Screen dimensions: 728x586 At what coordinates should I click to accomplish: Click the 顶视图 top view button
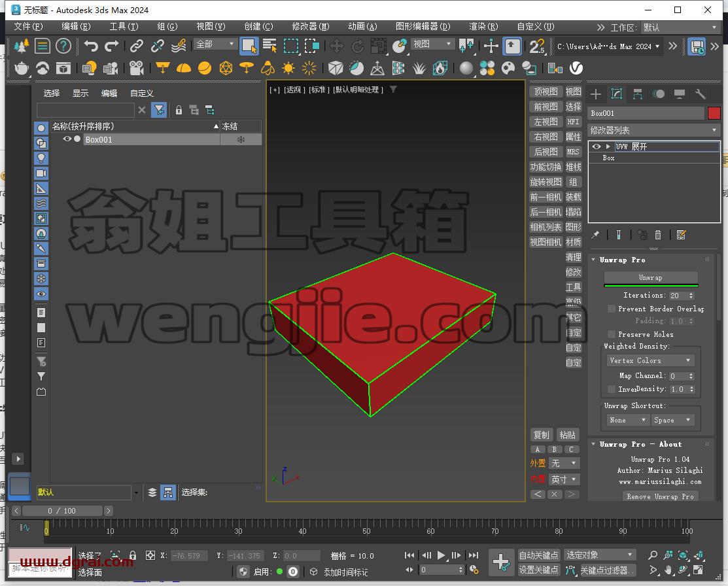point(546,92)
